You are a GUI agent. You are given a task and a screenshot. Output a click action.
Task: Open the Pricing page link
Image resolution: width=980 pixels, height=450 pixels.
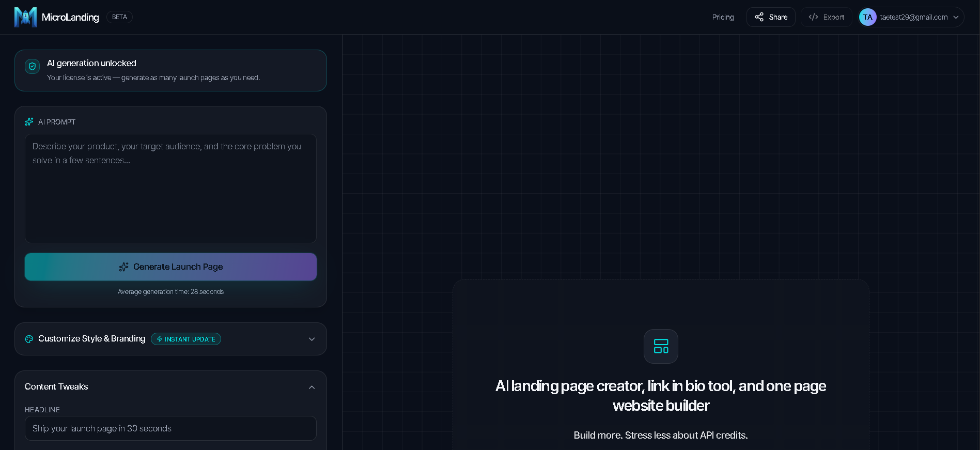click(723, 17)
